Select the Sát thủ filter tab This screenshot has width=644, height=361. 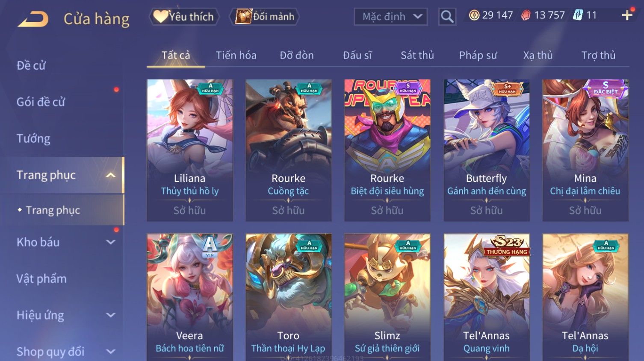(417, 55)
